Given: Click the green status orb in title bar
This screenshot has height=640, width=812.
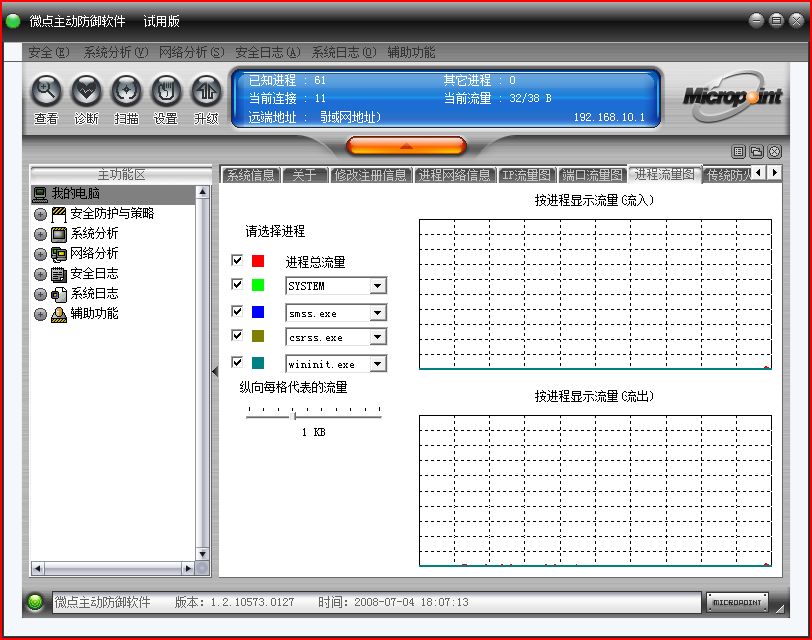Looking at the screenshot, I should 13,21.
